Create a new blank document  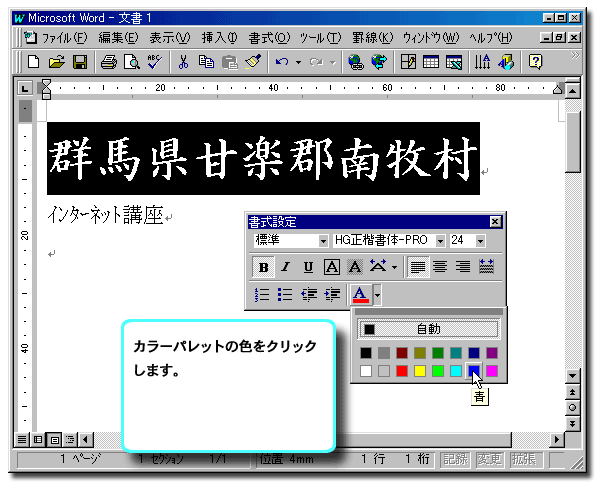[x=33, y=62]
